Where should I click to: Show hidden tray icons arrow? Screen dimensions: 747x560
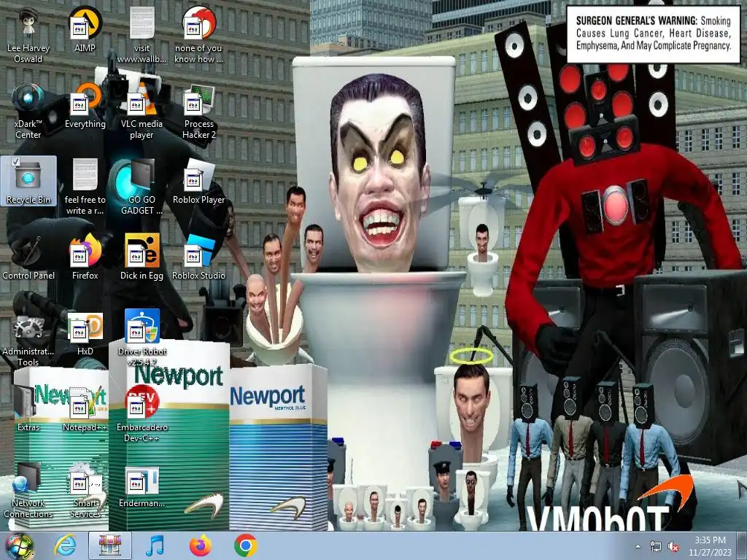pos(638,546)
